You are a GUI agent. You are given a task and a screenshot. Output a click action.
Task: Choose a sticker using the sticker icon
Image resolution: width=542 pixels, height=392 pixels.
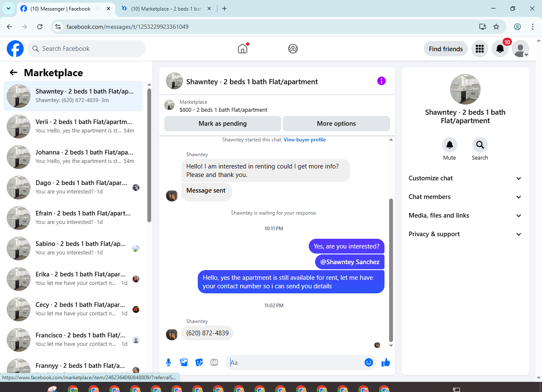pos(199,362)
